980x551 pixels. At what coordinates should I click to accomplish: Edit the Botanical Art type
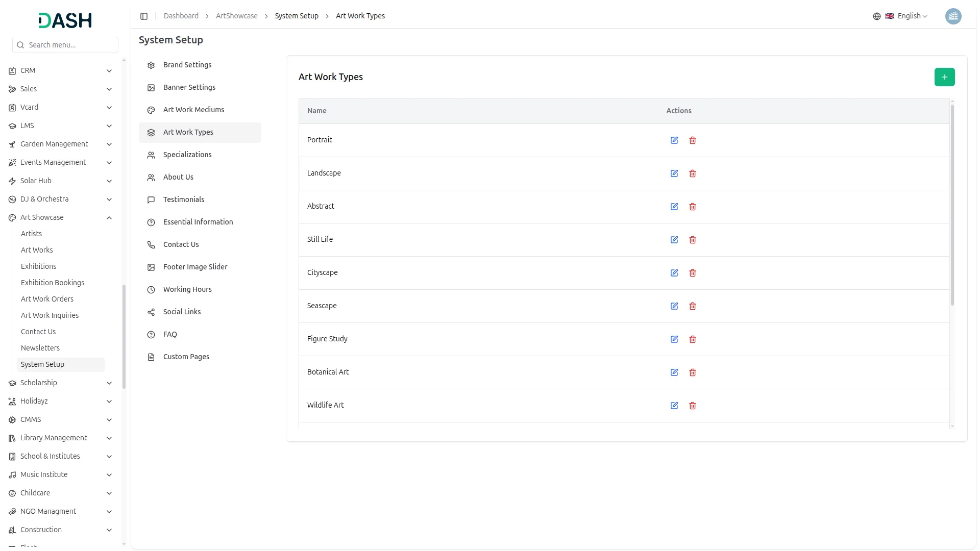(x=674, y=372)
